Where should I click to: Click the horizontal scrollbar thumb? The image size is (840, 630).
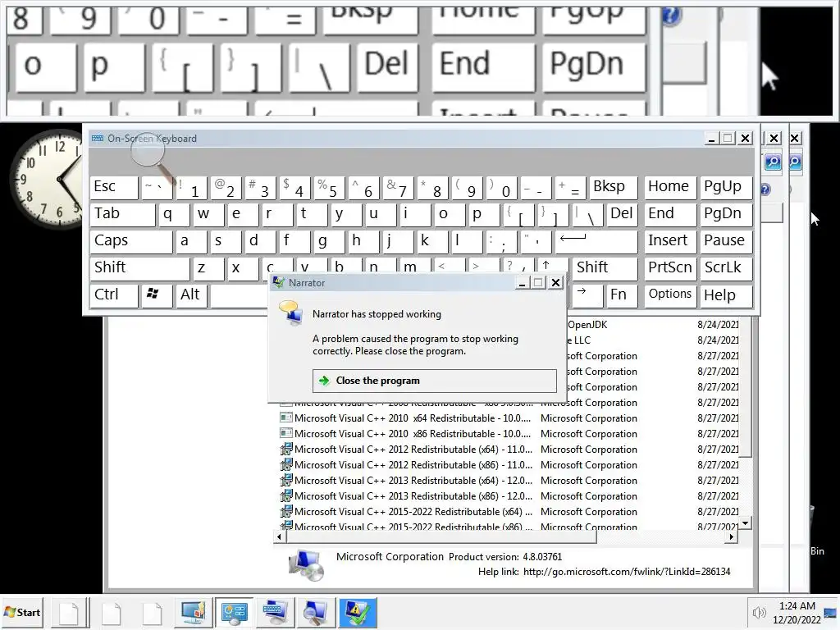(x=441, y=536)
